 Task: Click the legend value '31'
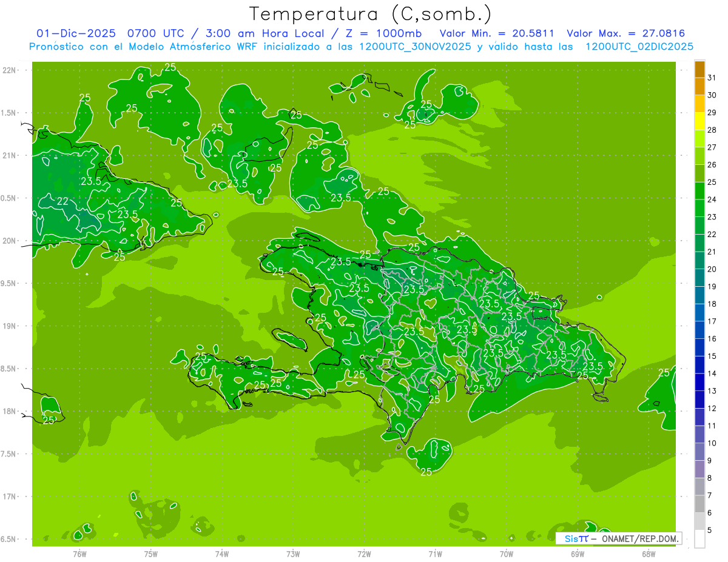(x=712, y=77)
